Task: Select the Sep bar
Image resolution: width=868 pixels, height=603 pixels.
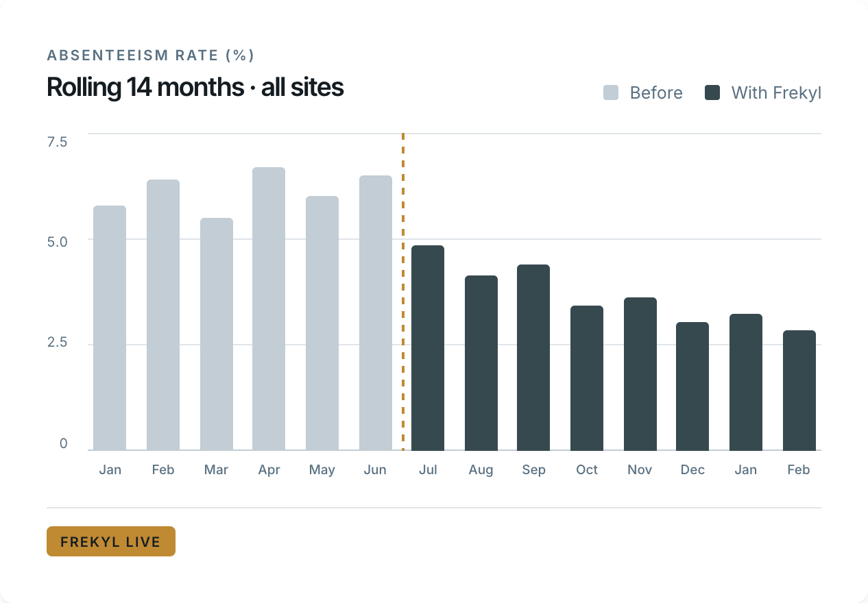Action: (x=533, y=358)
